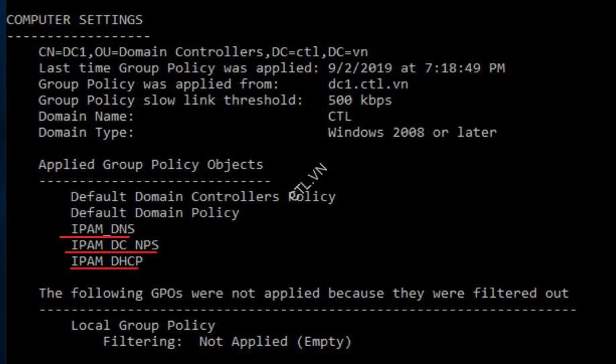Click the COMPUTER SETTINGS heading
Viewport: 616px width, 364px height.
[74, 19]
